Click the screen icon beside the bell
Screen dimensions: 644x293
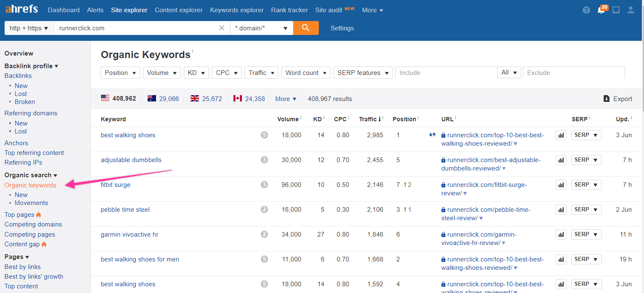(616, 10)
